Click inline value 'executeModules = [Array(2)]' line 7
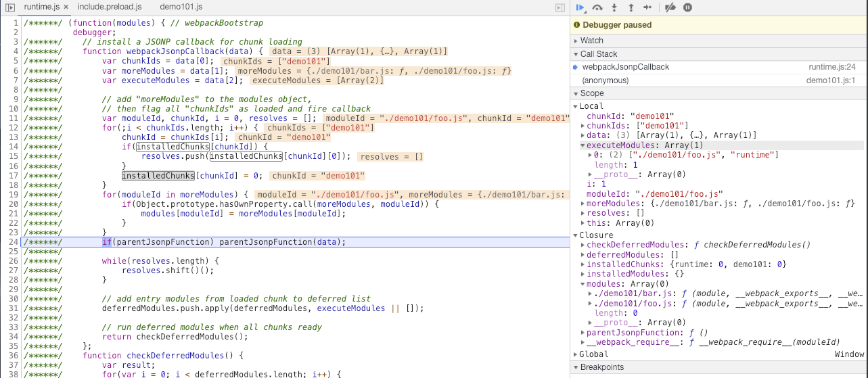 [x=317, y=80]
